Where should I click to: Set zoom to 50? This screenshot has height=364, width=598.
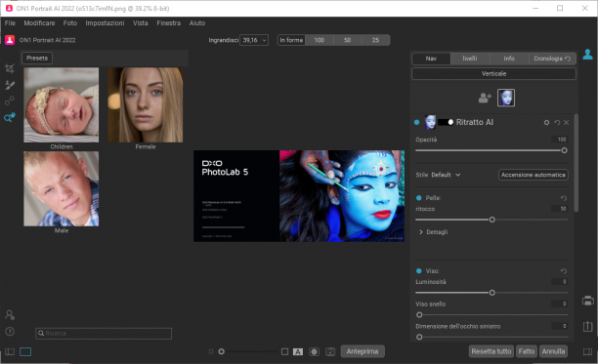coord(348,40)
